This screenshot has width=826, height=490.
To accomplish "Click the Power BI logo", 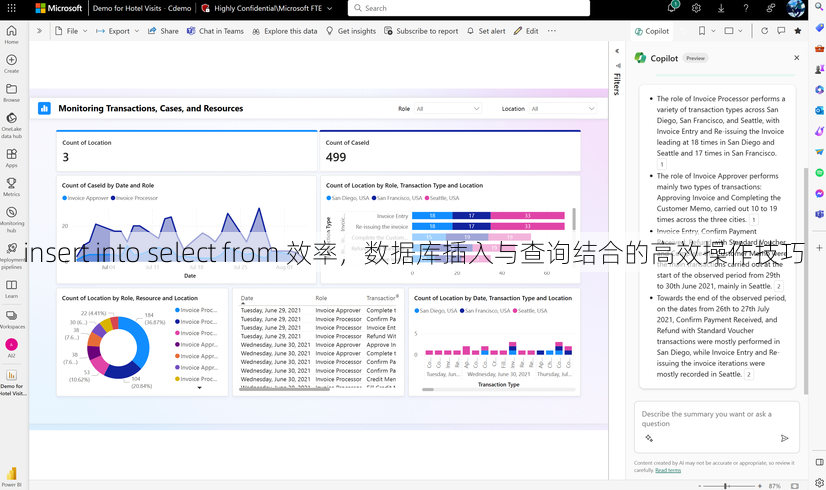I will pos(12,476).
